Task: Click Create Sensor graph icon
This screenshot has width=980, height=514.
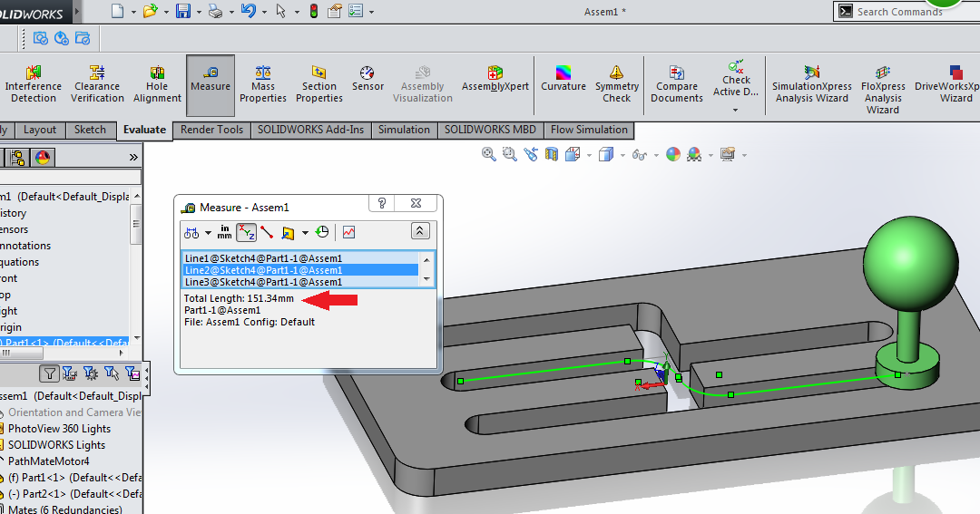Action: click(348, 232)
